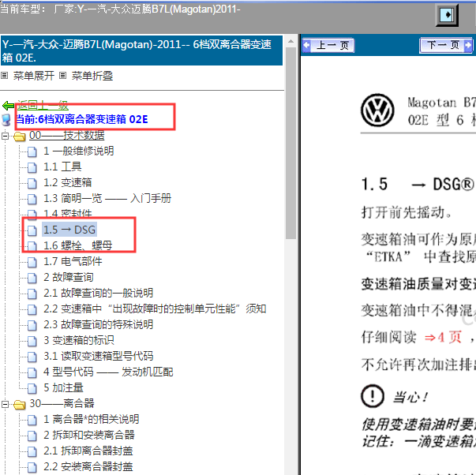Image resolution: width=476 pixels, height=475 pixels.
Task: Click page icon beside 2.2 安装离合器封盖
Action: pyautogui.click(x=32, y=467)
